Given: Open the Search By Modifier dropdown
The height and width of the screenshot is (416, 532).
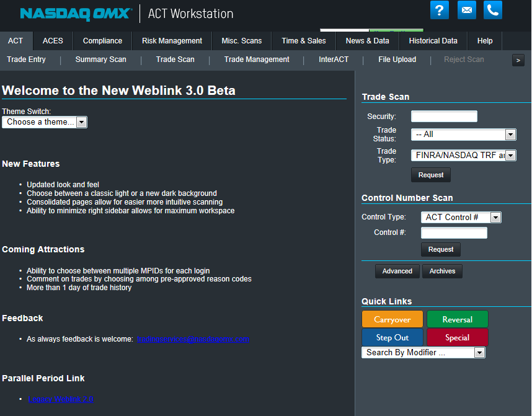Looking at the screenshot, I should (x=423, y=353).
